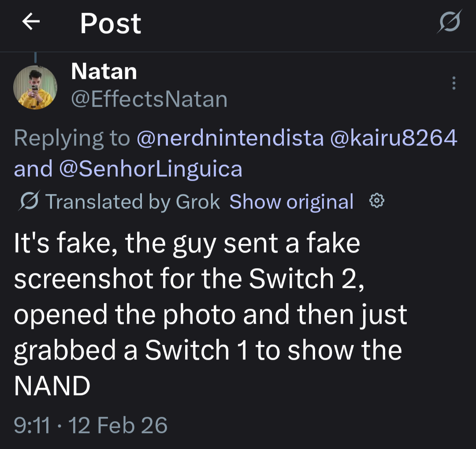
Task: Tap the Replying to label
Action: coord(72,138)
